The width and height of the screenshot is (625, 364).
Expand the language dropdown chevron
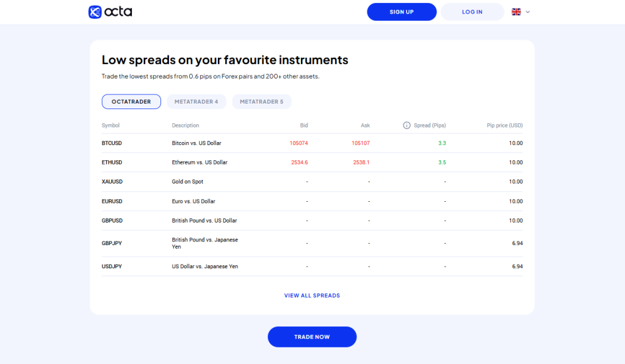(x=528, y=12)
